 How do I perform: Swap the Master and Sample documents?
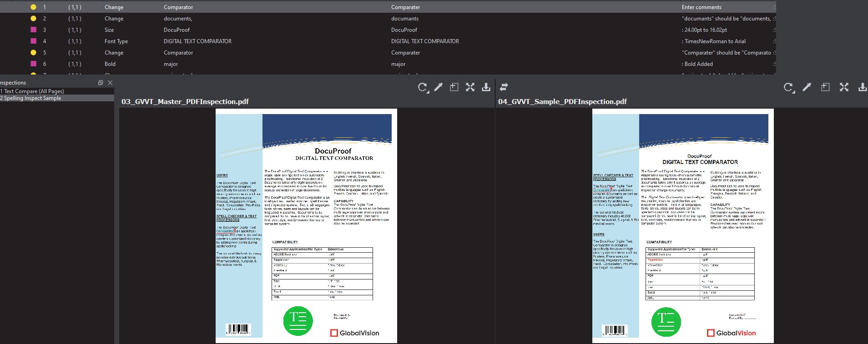504,87
